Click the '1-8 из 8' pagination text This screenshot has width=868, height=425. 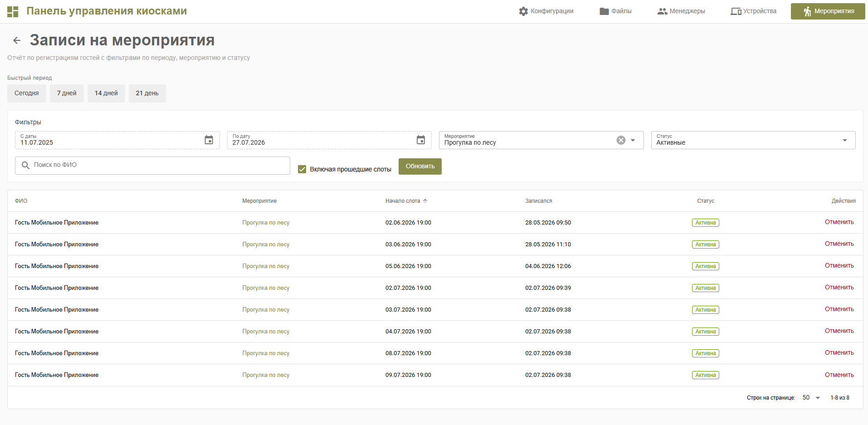click(840, 398)
